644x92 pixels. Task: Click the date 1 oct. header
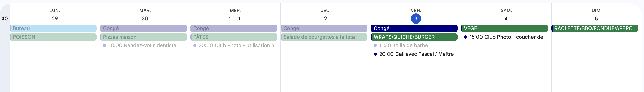[235, 19]
